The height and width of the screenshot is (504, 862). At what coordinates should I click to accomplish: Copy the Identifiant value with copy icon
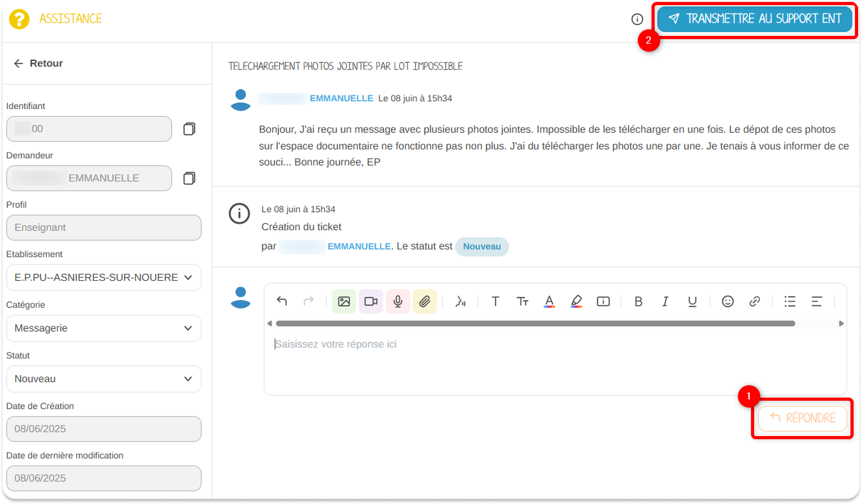189,129
